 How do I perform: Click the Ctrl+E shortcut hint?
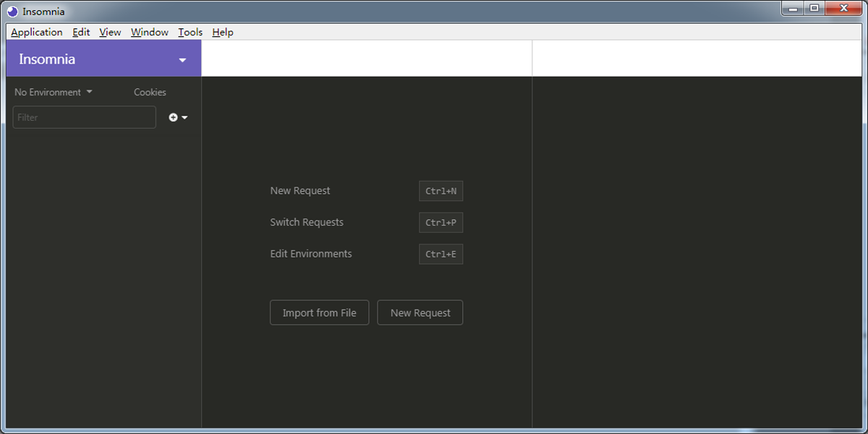click(x=441, y=254)
